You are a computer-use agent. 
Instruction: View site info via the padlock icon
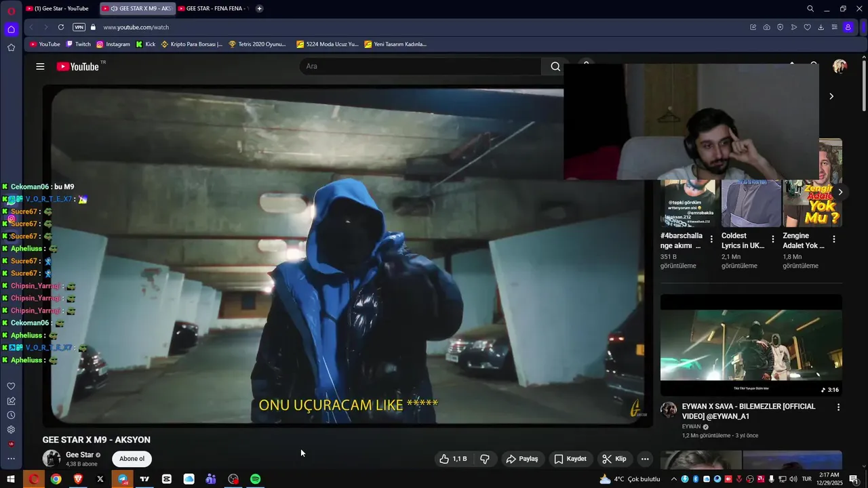94,27
